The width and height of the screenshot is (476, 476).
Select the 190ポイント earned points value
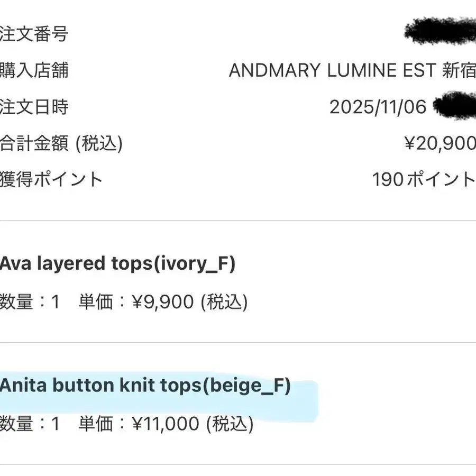[424, 179]
